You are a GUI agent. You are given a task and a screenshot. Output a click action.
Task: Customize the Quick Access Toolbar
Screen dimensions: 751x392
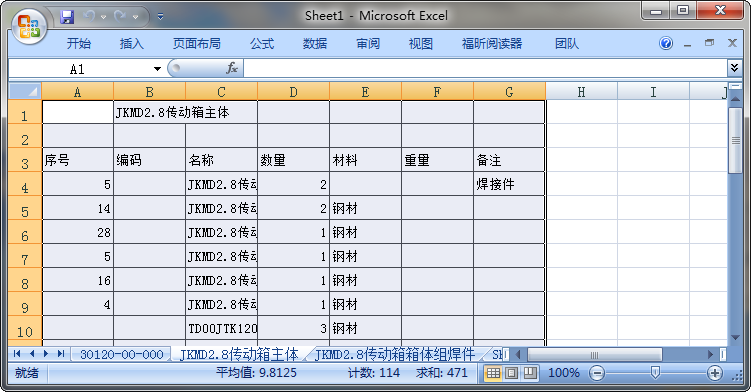click(160, 17)
